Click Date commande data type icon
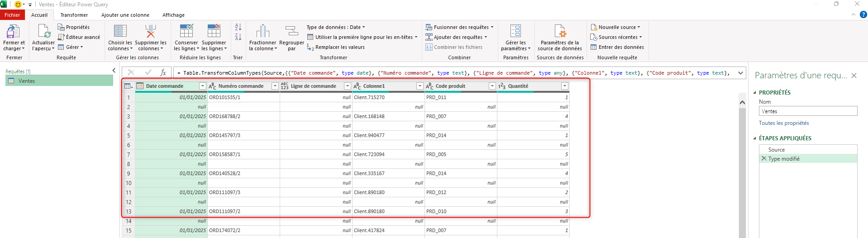 tap(140, 86)
